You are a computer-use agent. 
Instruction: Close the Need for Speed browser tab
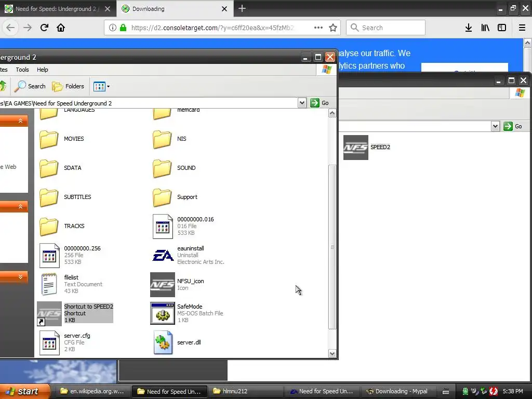point(108,9)
